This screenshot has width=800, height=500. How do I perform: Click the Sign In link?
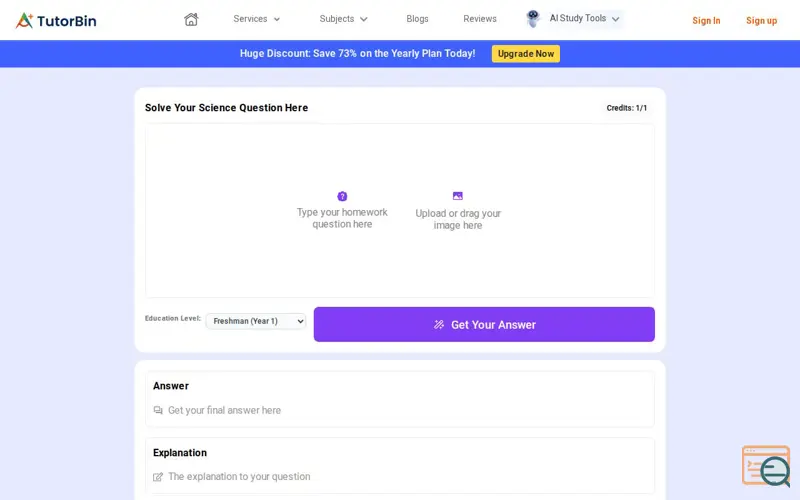[706, 20]
